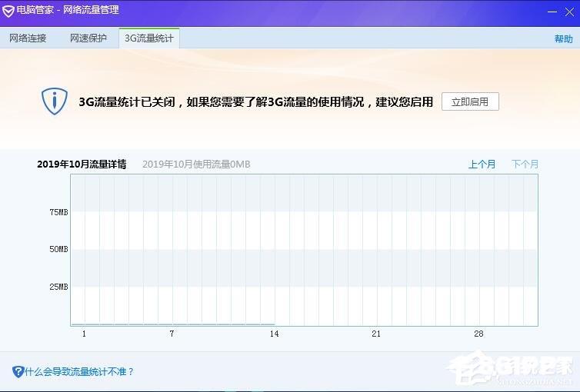Go to 下个月 traffic data
Viewport: 580px width, 392px height.
pos(525,164)
